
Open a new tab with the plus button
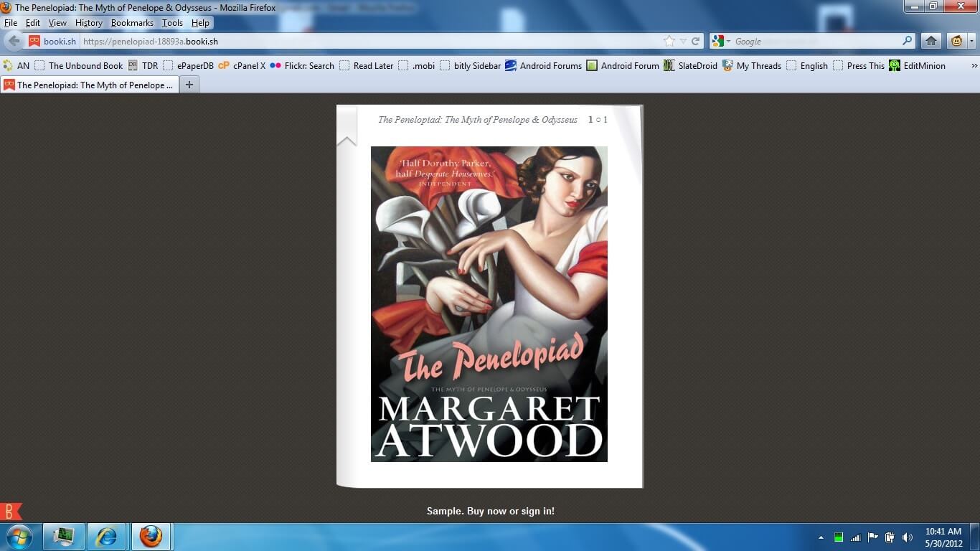coord(189,85)
